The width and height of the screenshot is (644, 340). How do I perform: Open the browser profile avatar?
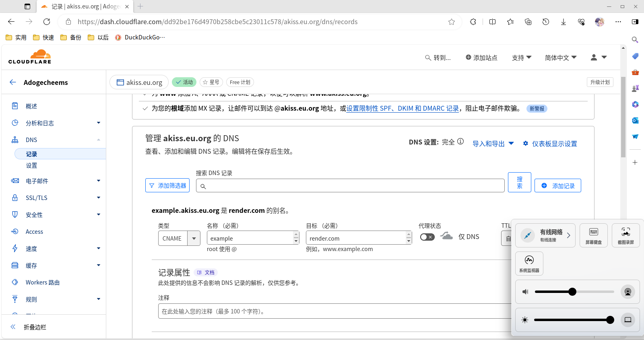(600, 22)
